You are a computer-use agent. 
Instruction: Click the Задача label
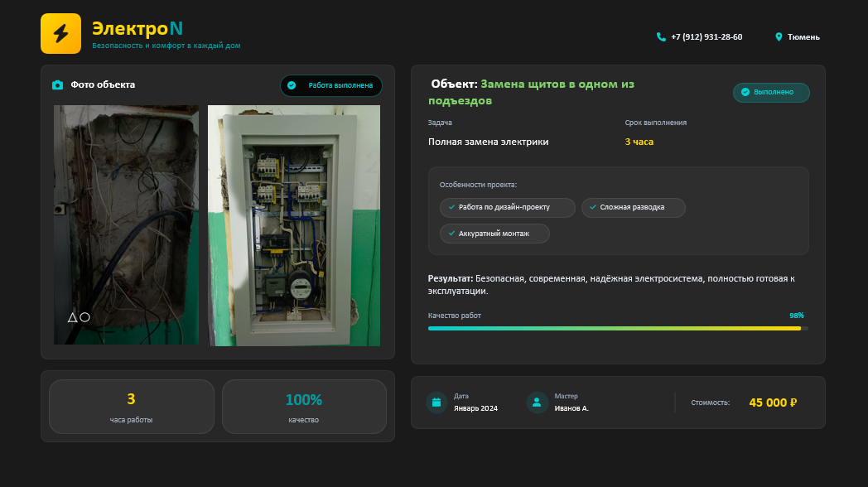click(x=440, y=123)
